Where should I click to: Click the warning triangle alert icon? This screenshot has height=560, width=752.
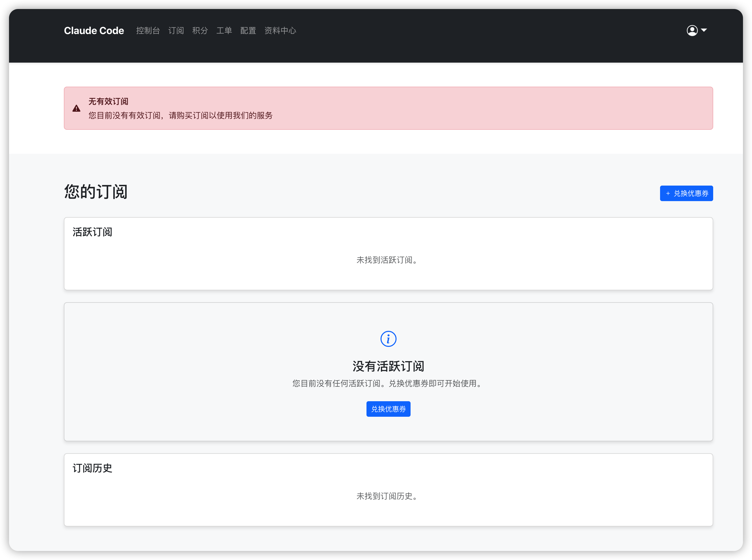coord(76,108)
